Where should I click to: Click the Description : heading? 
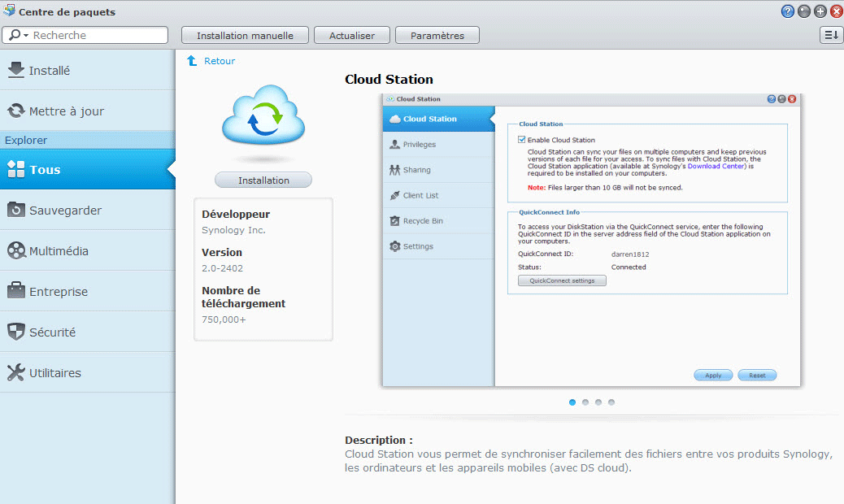pos(379,440)
